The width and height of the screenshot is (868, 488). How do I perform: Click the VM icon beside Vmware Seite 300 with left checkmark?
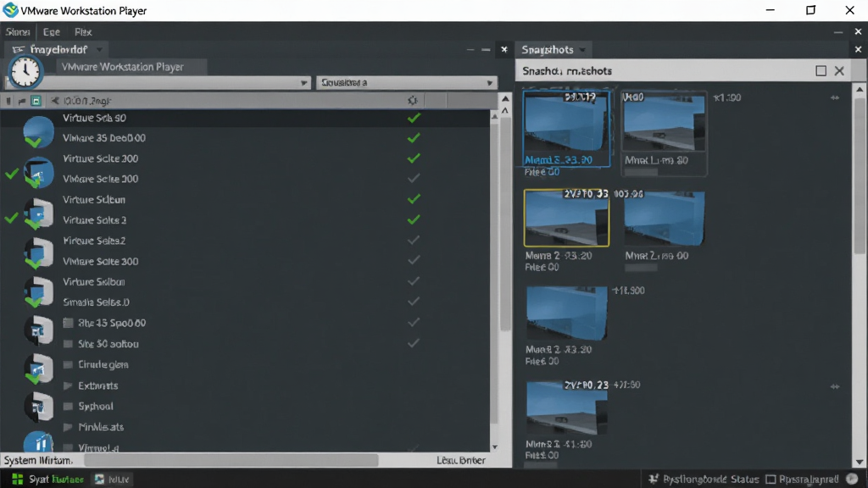38,173
